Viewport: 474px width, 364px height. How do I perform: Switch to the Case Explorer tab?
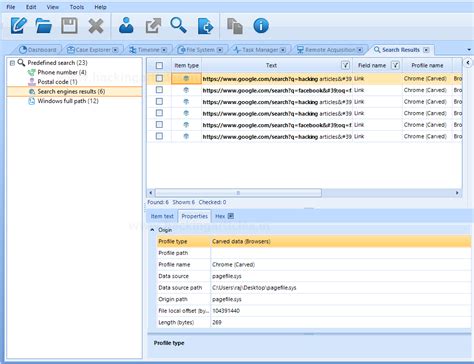pos(89,50)
